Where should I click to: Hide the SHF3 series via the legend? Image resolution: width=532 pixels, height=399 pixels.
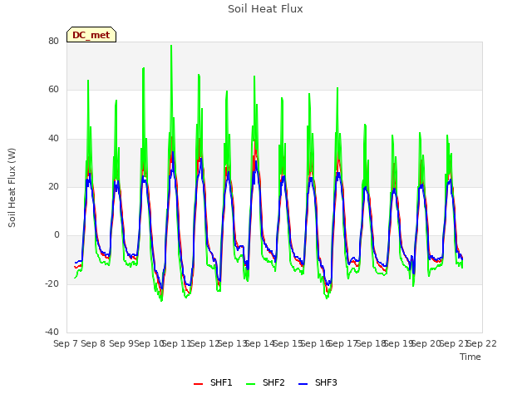point(318,382)
